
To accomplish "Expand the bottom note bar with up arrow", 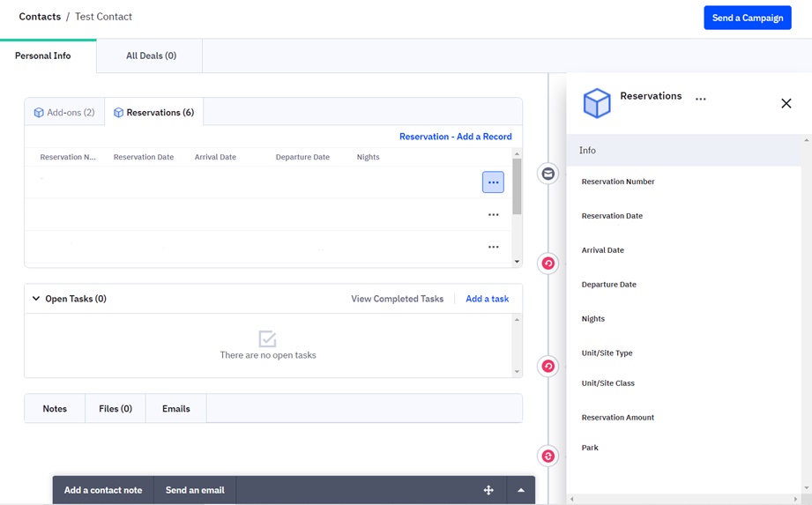I will 521,490.
